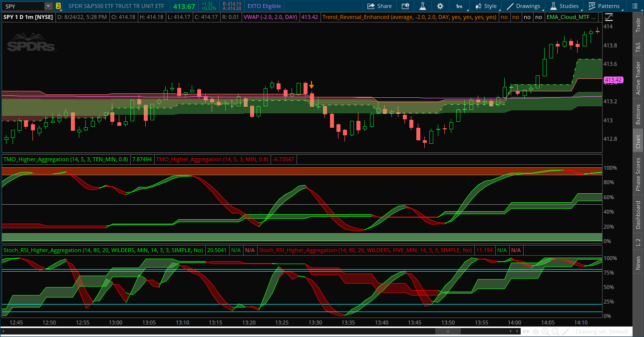Click green Stoch_RSI_Higher_Aggregation MIN label

pos(103,250)
